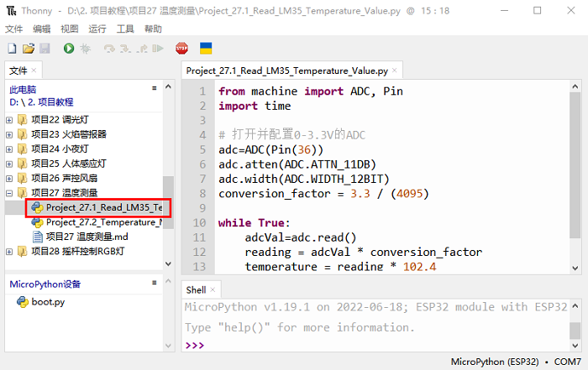Run the current script with green play icon

click(69, 49)
